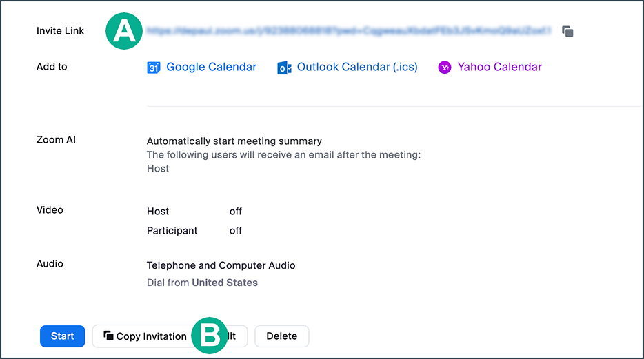Click the Google Calendar icon

point(154,68)
